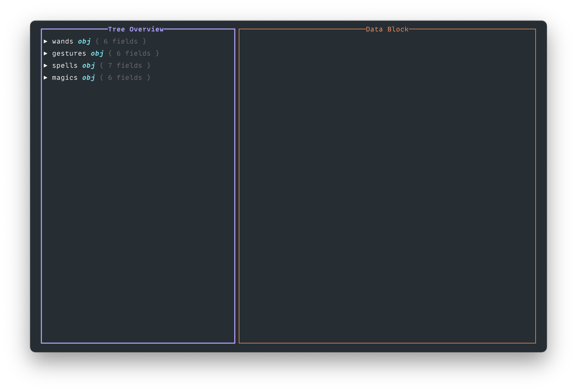This screenshot has height=392, width=577.
Task: Click inside the empty Data Block pane
Action: (387, 185)
